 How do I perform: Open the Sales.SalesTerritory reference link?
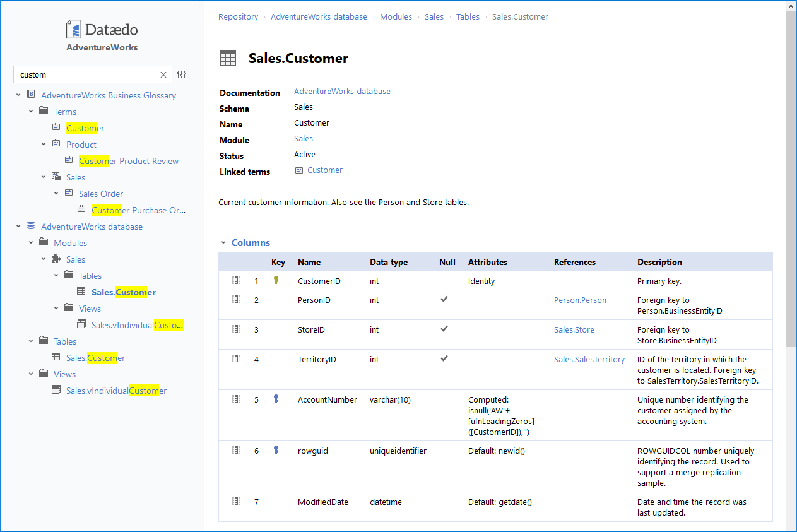coord(589,360)
